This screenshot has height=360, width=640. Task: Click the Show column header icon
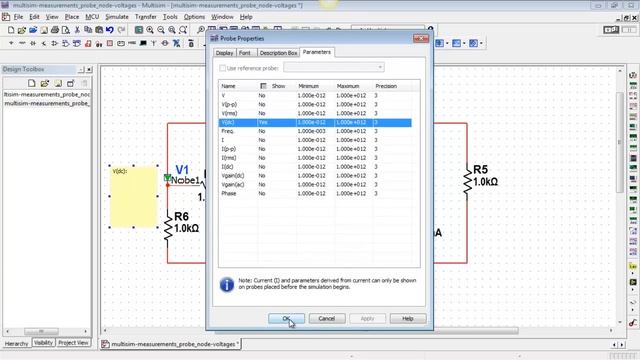263,86
